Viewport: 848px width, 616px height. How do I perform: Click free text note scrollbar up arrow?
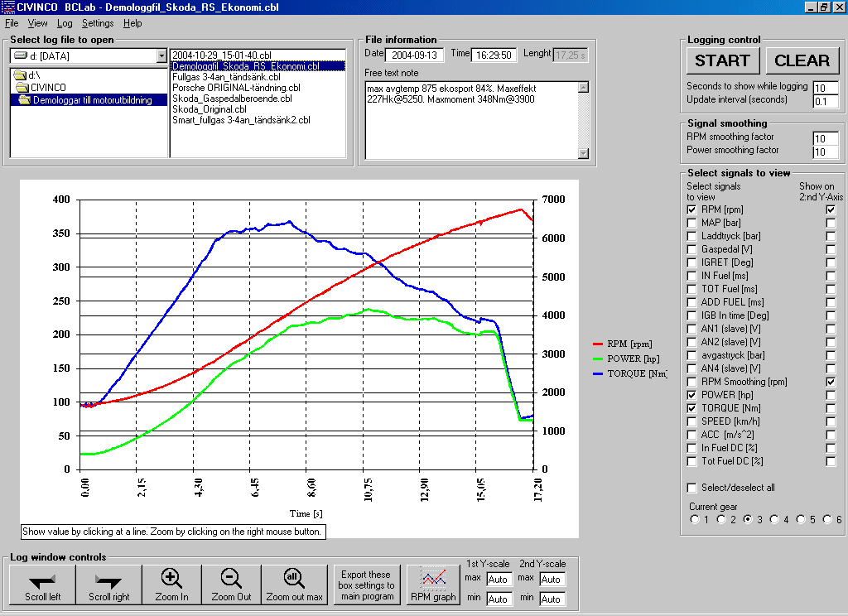click(x=584, y=87)
